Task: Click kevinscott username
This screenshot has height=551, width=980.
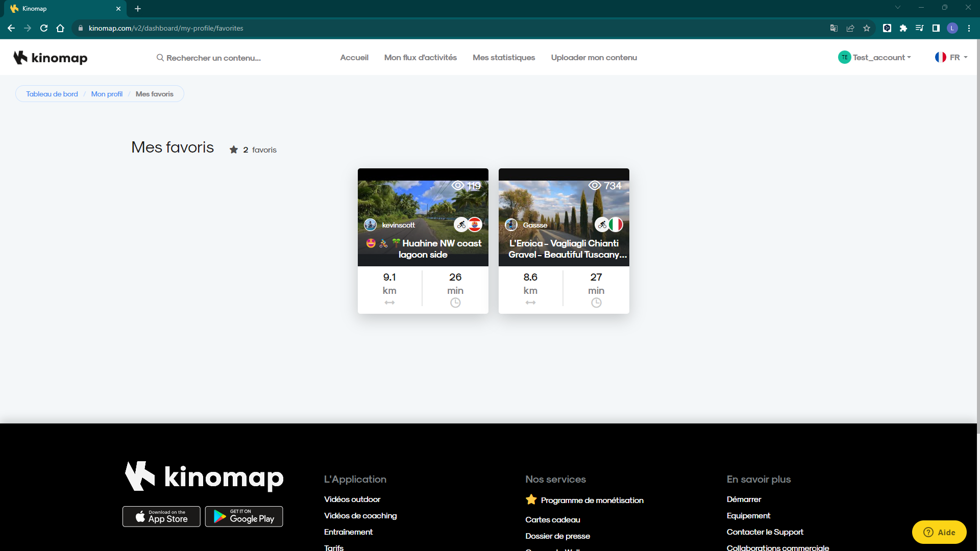Action: [x=399, y=225]
